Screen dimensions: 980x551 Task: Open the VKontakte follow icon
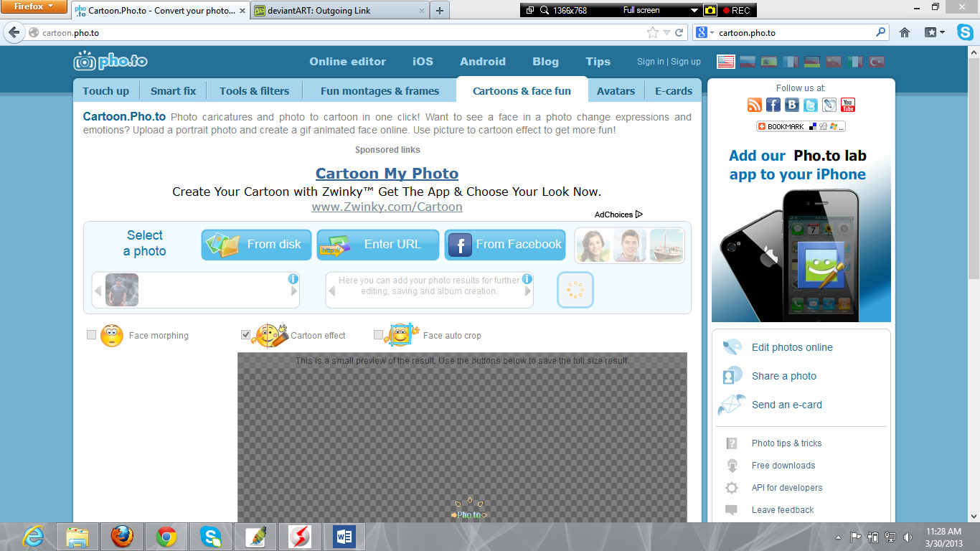coord(792,105)
